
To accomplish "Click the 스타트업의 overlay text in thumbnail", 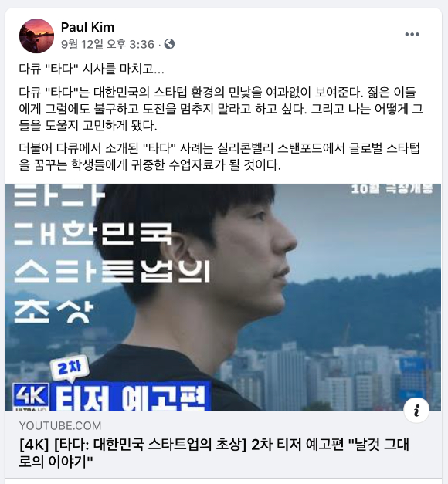I will [x=112, y=271].
